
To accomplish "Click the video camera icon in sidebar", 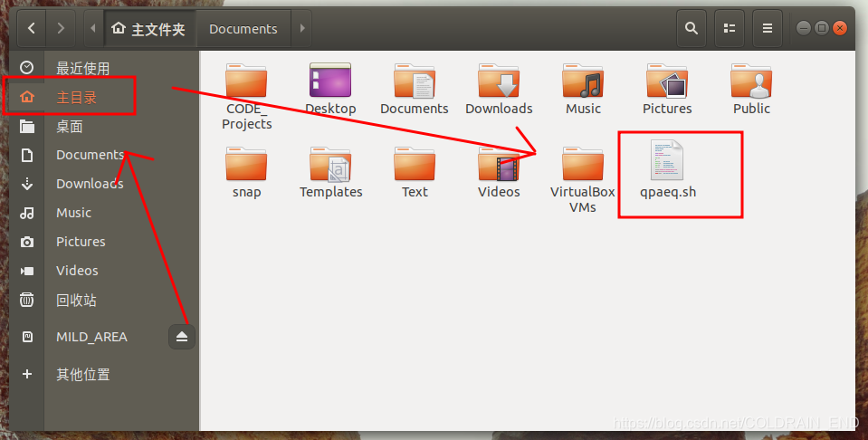I will pos(26,271).
